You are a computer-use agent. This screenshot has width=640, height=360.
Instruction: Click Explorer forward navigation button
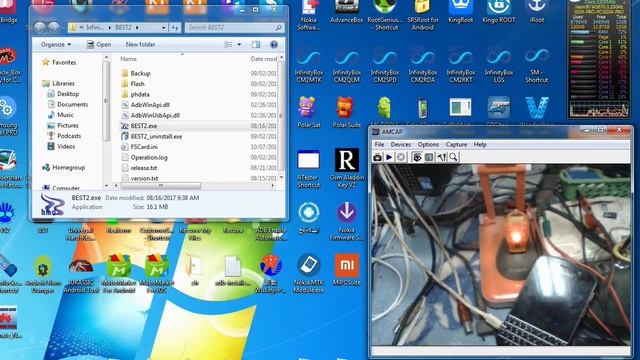click(53, 27)
